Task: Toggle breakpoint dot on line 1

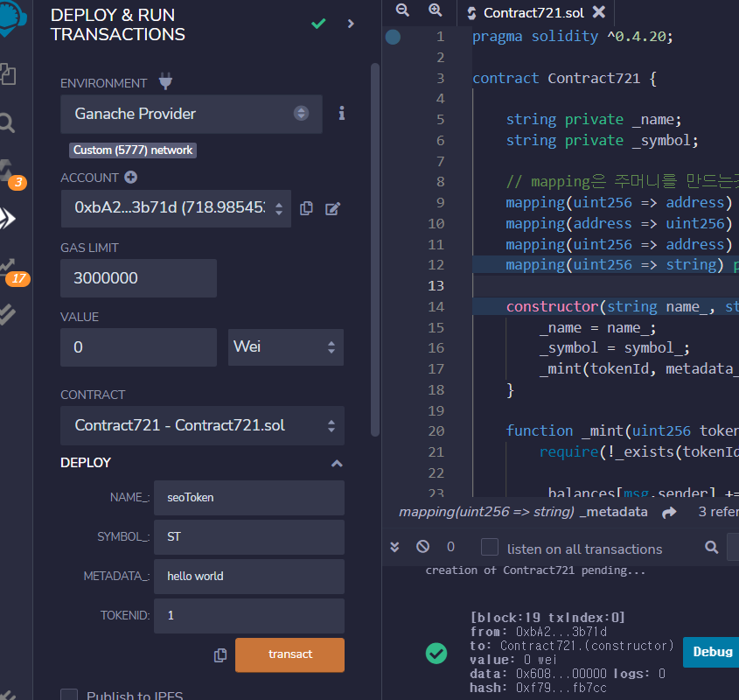Action: [x=393, y=37]
